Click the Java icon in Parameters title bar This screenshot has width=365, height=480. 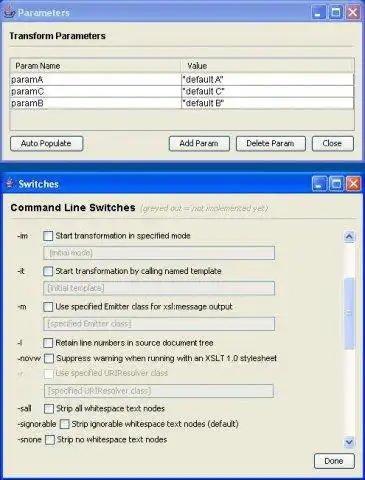tap(9, 12)
